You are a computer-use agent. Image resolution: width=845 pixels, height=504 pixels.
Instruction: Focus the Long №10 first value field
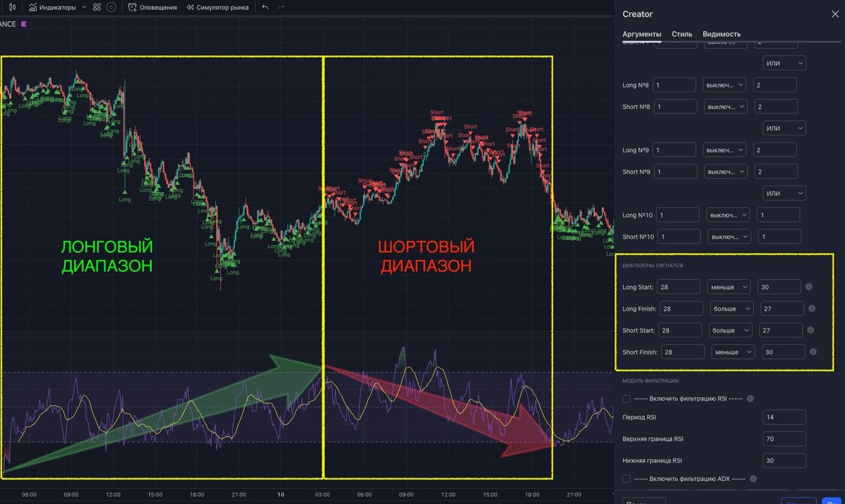click(x=678, y=215)
